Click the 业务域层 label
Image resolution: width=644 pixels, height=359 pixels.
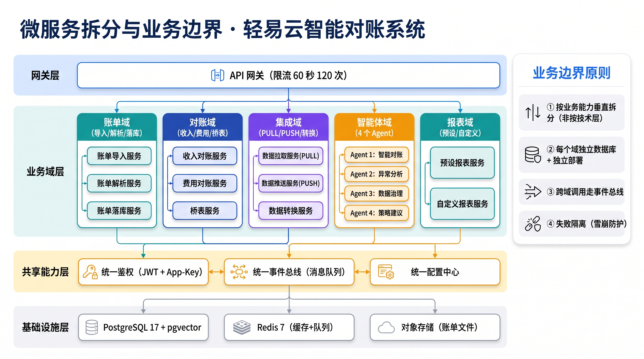pyautogui.click(x=45, y=172)
